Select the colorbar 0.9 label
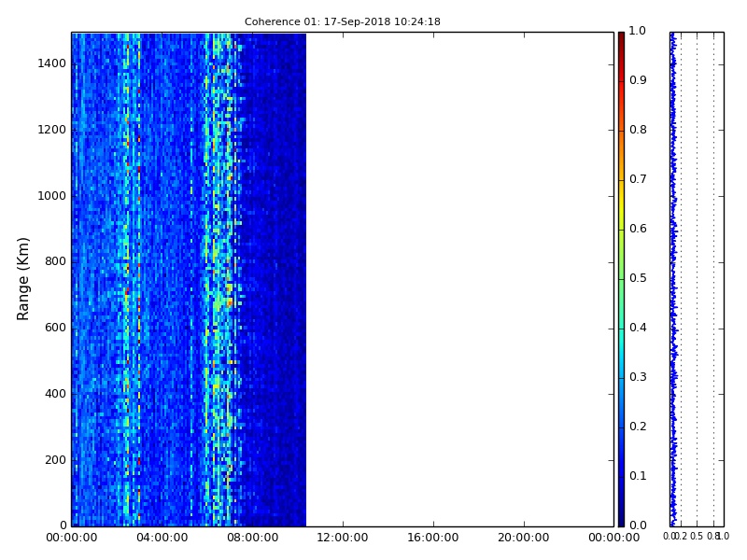Screen dimensions: 747x560 pos(638,80)
